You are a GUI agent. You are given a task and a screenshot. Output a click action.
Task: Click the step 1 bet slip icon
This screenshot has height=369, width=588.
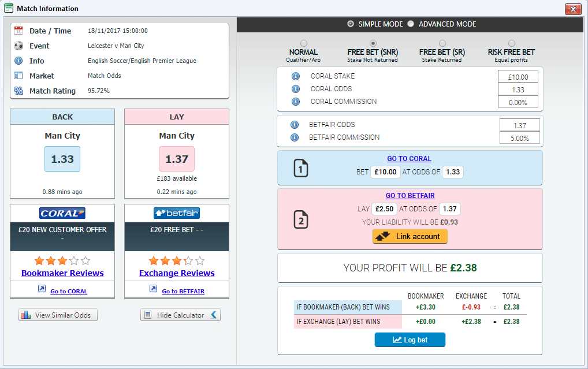tap(300, 167)
